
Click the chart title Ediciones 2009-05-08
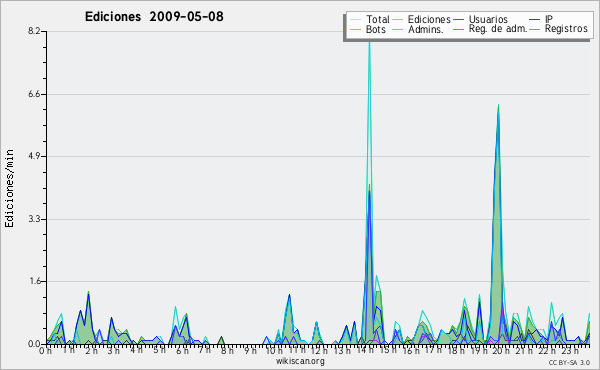[x=154, y=17]
